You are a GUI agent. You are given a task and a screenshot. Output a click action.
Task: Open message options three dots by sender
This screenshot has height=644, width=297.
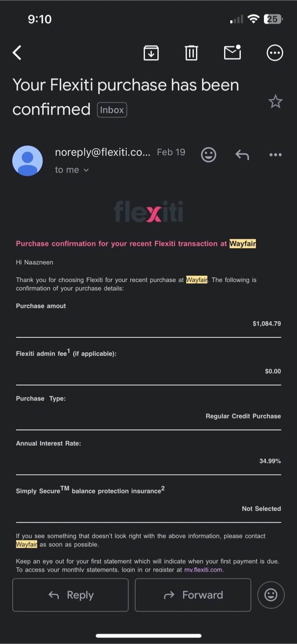(x=276, y=155)
